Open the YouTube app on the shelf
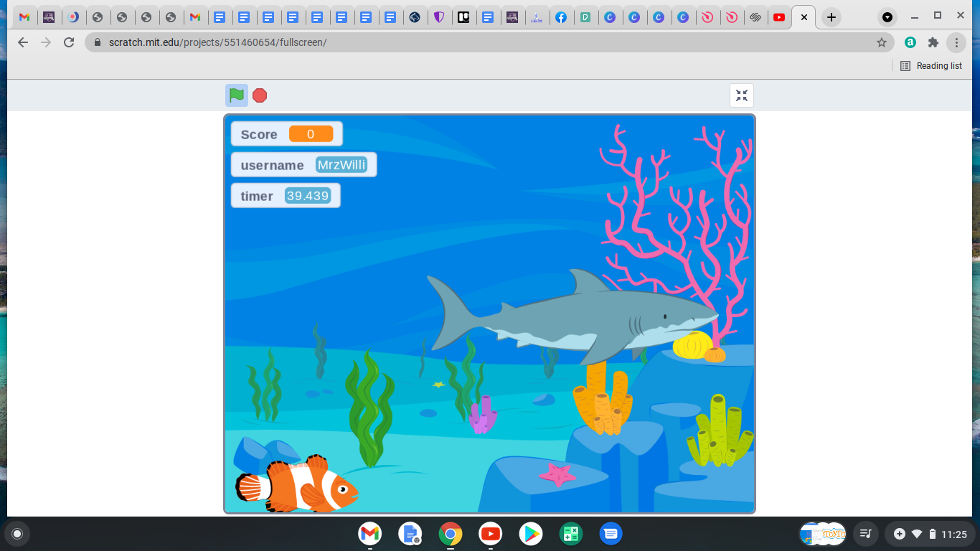 click(x=491, y=534)
